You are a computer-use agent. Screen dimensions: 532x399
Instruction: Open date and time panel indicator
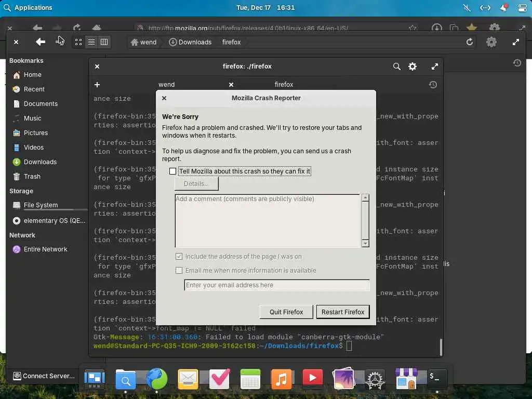[x=265, y=7]
